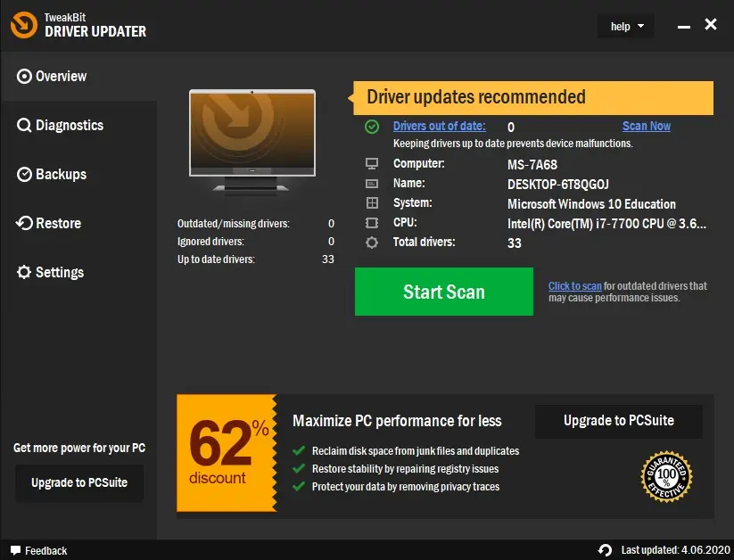Click the Overview target icon
Image resolution: width=734 pixels, height=560 pixels.
coord(24,77)
